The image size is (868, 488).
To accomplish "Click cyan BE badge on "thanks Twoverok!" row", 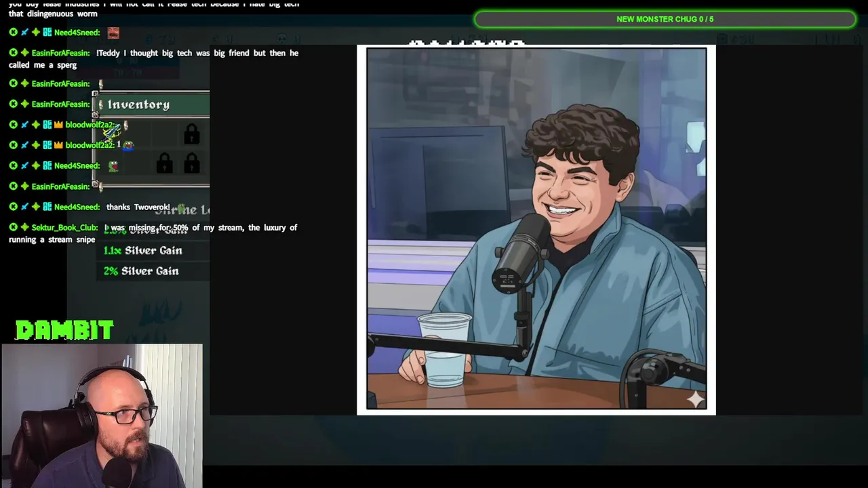I will coord(47,207).
